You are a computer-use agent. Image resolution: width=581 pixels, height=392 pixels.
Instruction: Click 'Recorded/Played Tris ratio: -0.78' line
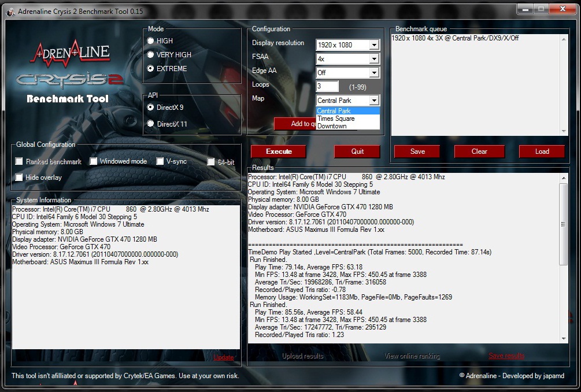click(x=300, y=290)
